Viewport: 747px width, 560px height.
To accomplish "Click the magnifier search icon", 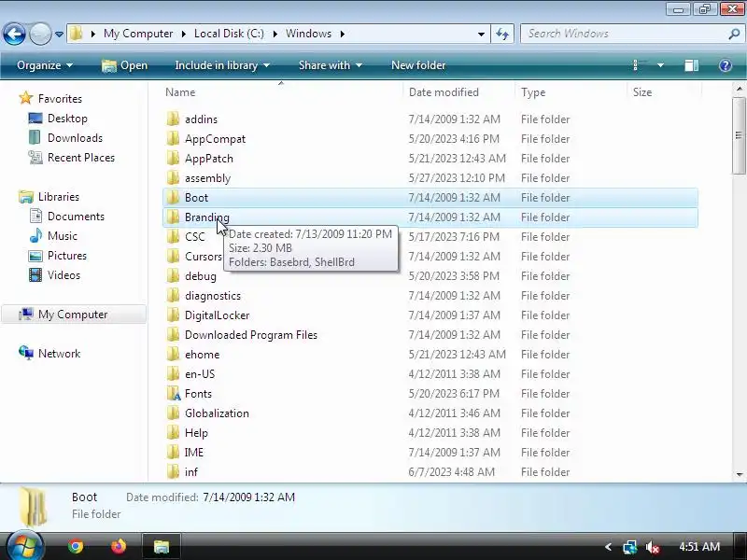I will [x=734, y=34].
